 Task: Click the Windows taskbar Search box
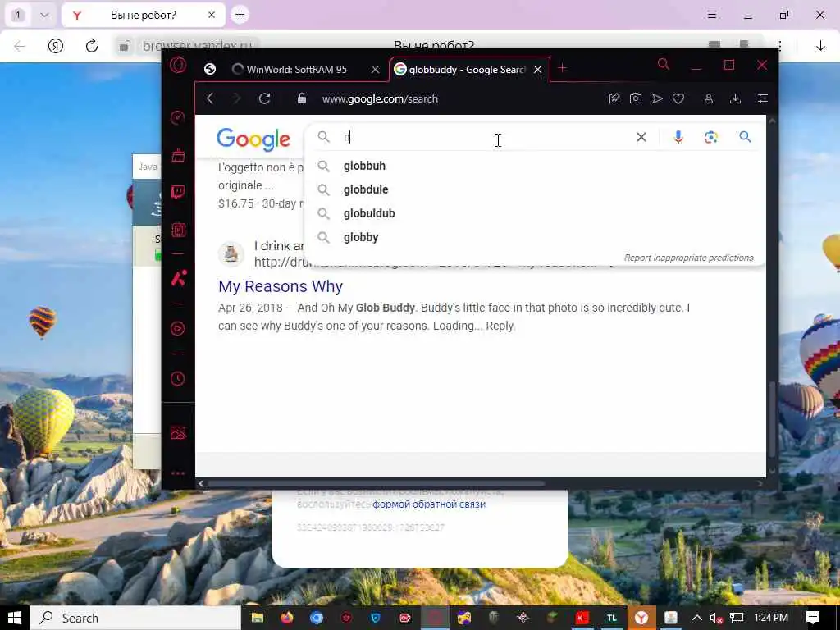(135, 618)
